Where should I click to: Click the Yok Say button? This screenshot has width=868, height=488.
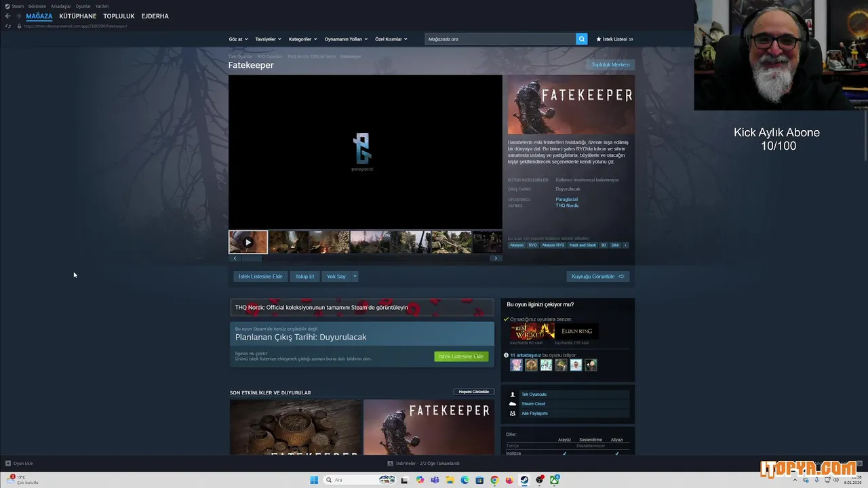coord(336,277)
